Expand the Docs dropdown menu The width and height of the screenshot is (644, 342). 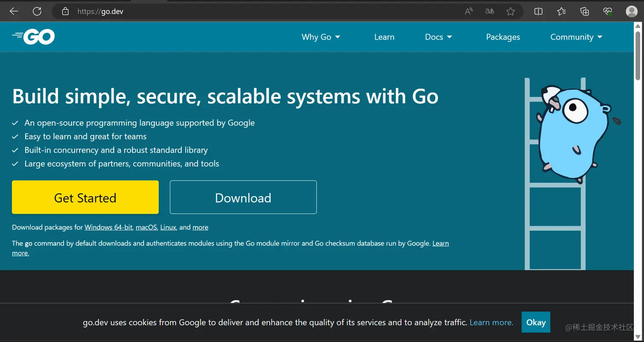[438, 37]
